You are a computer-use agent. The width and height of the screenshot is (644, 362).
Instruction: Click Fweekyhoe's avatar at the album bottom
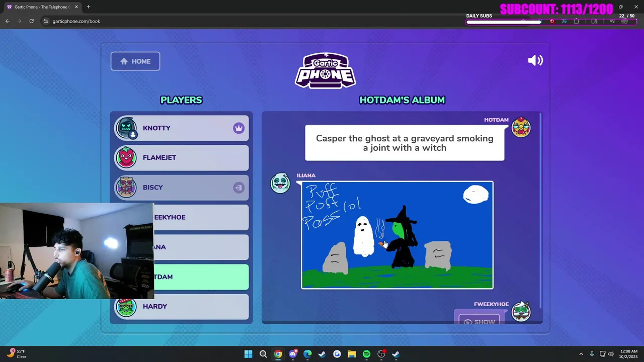[x=521, y=312]
